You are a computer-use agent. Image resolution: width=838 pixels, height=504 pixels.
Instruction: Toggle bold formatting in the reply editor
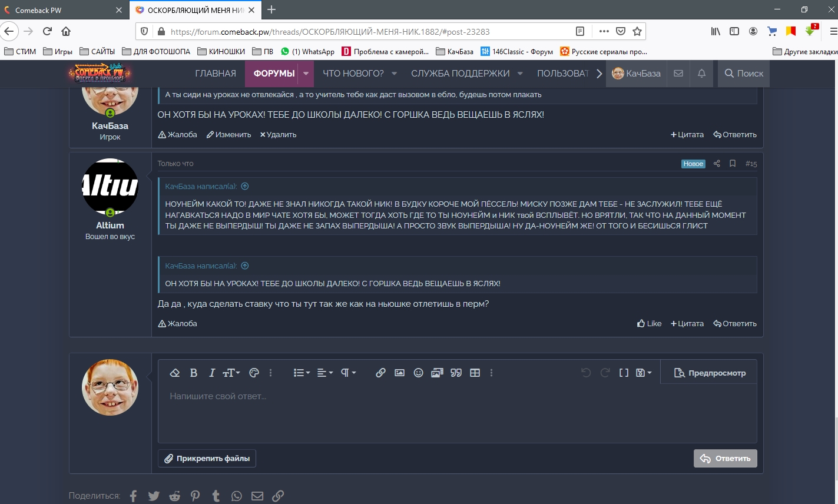pyautogui.click(x=193, y=373)
